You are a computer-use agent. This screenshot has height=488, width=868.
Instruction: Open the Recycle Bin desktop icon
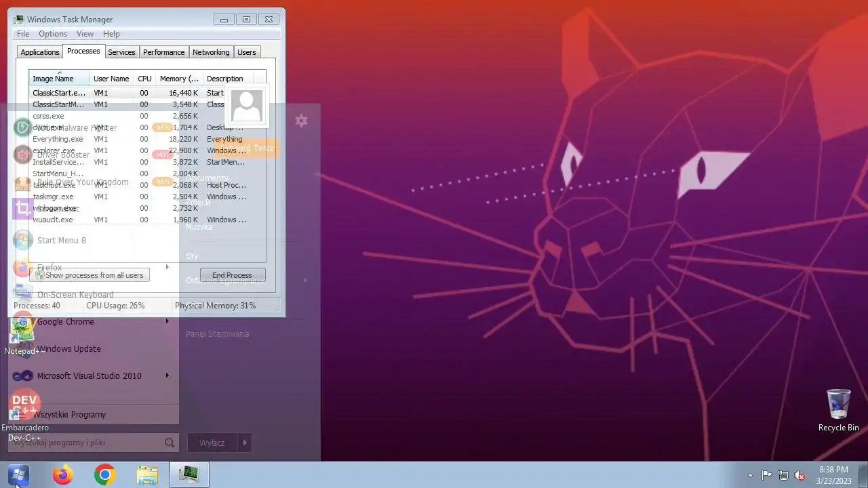point(838,409)
